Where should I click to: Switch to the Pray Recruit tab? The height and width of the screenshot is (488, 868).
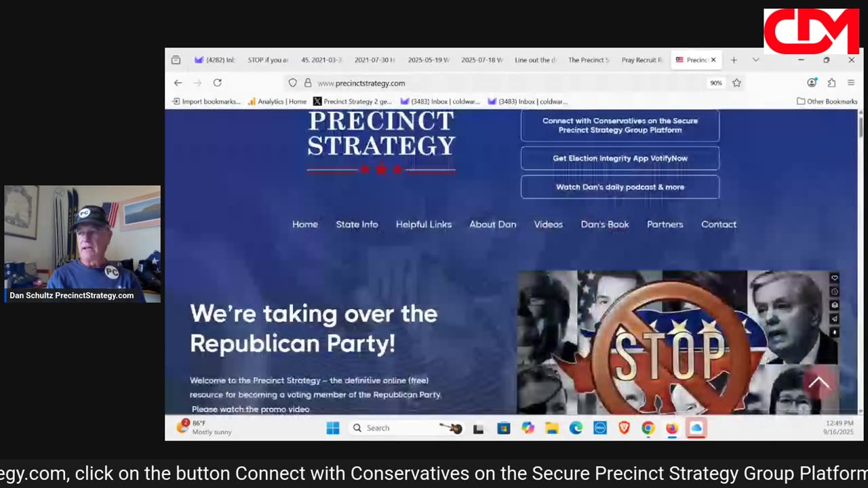[x=642, y=60]
